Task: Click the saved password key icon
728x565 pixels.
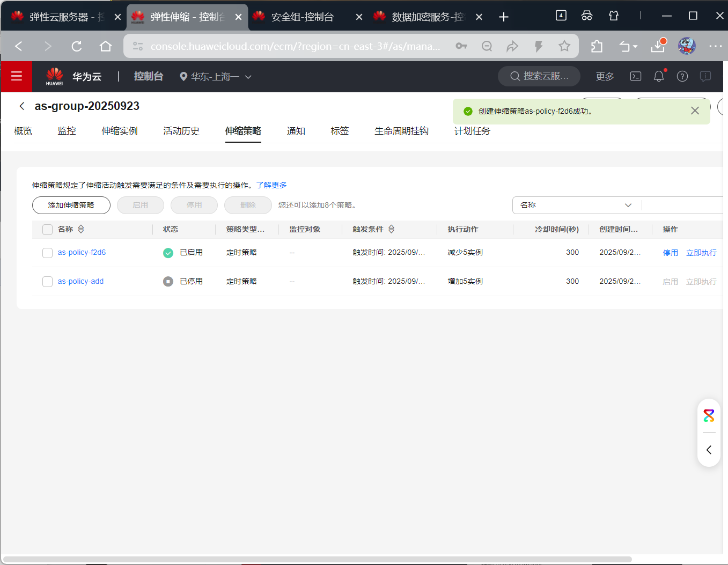Action: pyautogui.click(x=461, y=46)
